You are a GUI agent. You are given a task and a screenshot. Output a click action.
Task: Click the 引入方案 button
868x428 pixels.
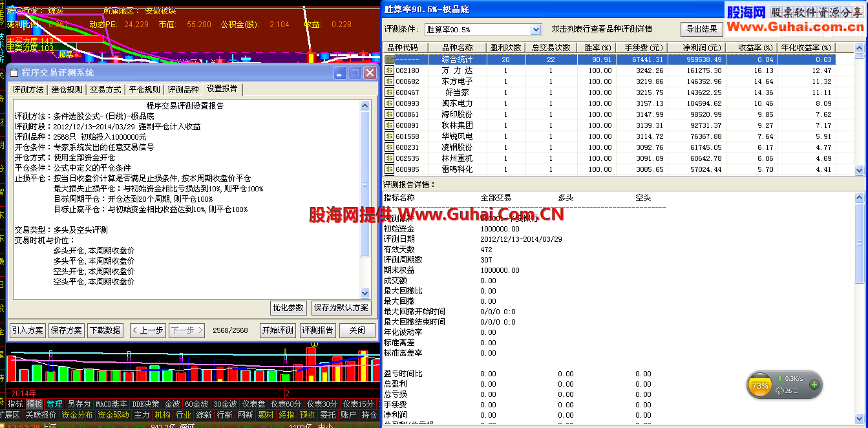[27, 330]
